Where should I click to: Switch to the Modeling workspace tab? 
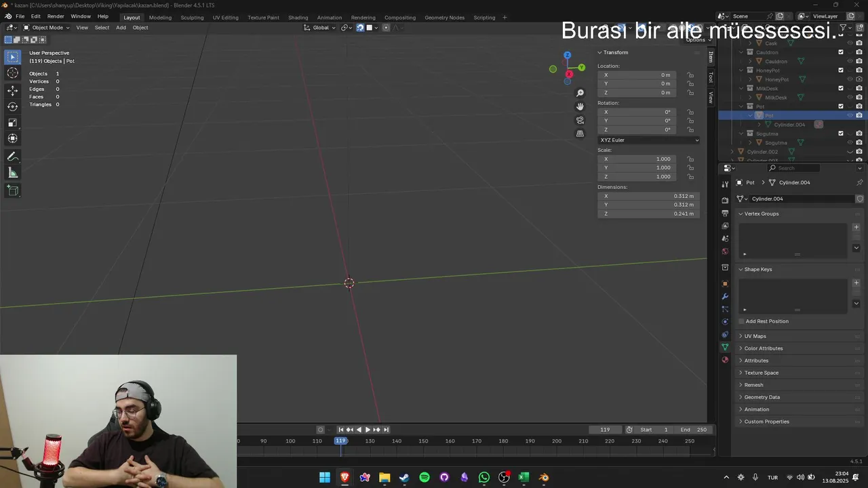pos(160,18)
